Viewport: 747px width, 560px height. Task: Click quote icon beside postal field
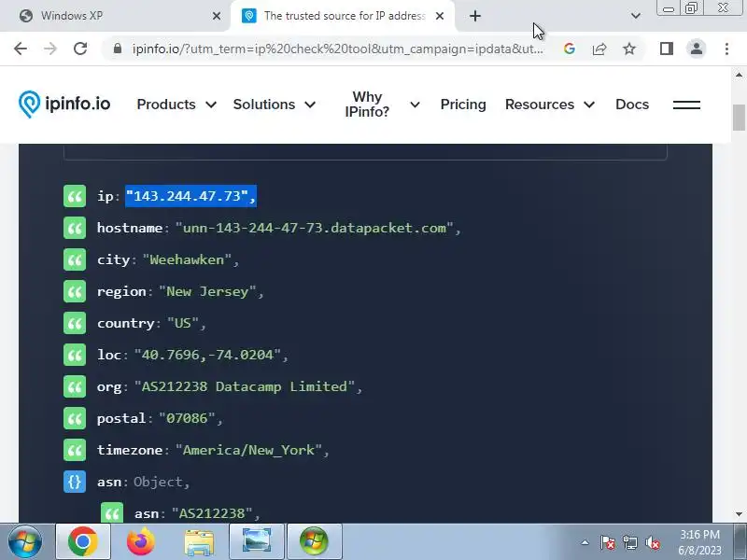75,418
